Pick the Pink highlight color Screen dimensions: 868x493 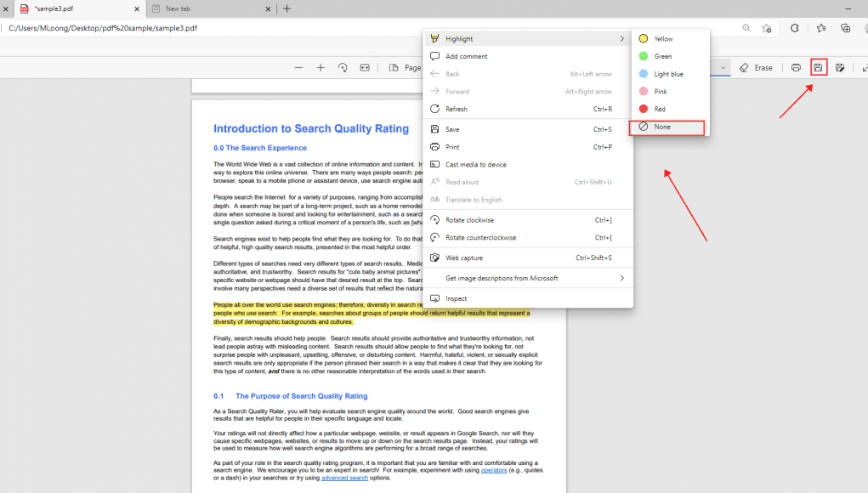pos(671,91)
